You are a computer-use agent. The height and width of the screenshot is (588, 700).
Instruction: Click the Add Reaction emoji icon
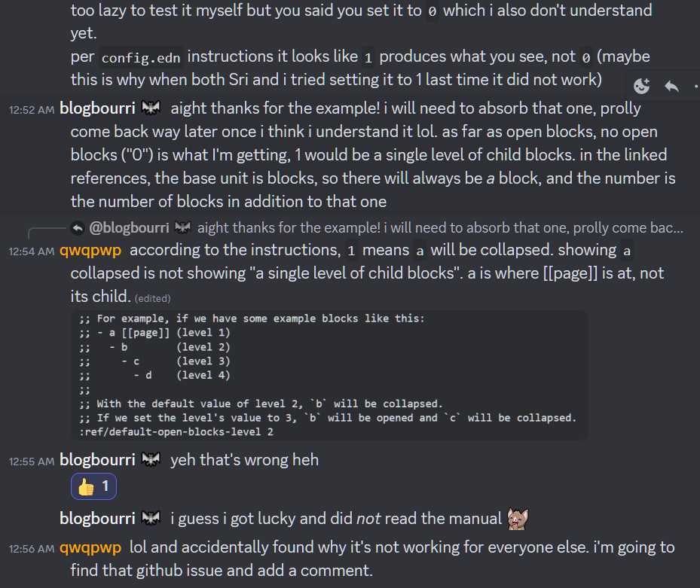pos(641,86)
